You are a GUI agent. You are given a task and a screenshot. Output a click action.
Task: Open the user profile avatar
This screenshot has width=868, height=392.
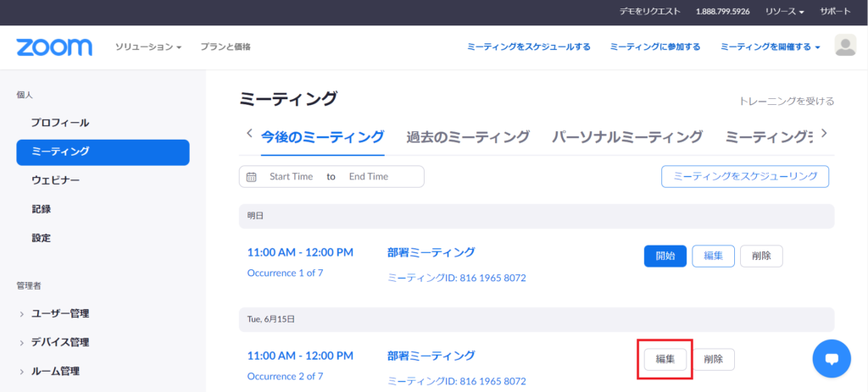[845, 47]
